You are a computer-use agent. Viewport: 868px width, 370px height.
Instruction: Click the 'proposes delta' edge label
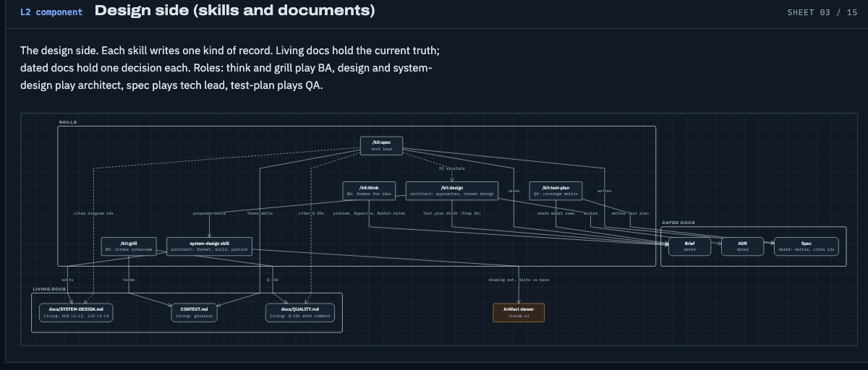click(209, 213)
